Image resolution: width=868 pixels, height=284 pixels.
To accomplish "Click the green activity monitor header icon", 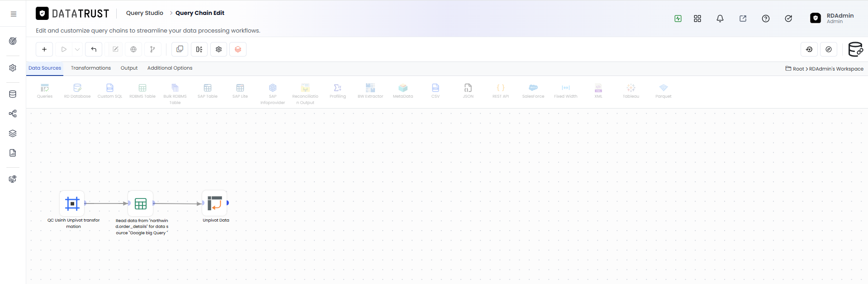I will 678,19.
